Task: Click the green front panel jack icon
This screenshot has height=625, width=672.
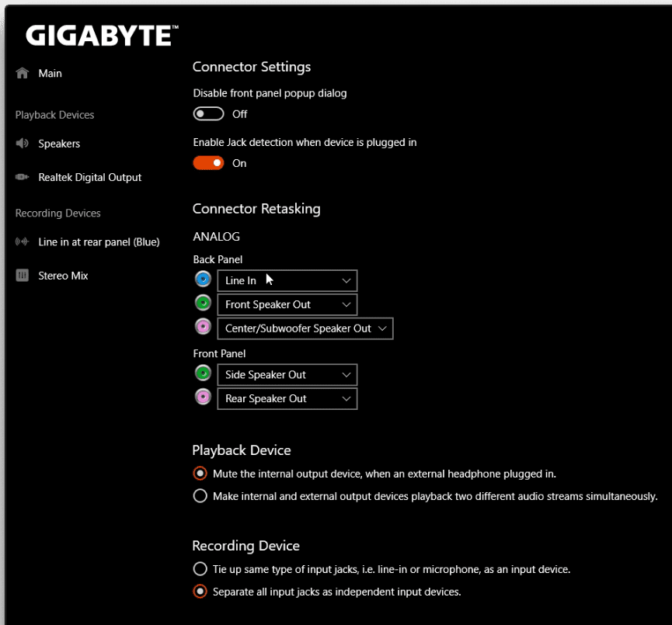Action: pos(203,373)
